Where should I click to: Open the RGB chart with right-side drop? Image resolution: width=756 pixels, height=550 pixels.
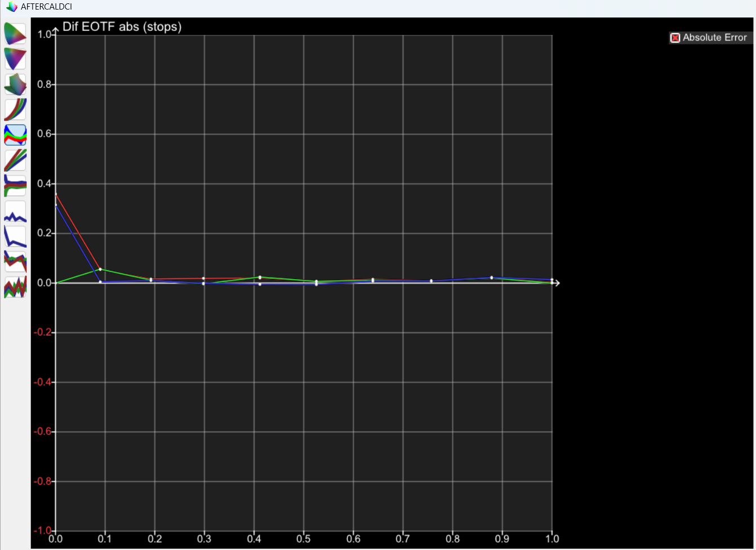[15, 262]
